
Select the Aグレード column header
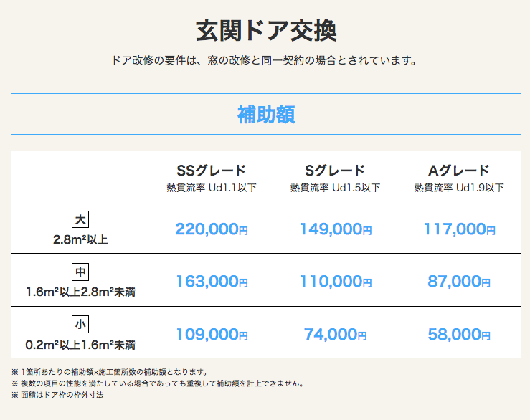[x=459, y=171]
